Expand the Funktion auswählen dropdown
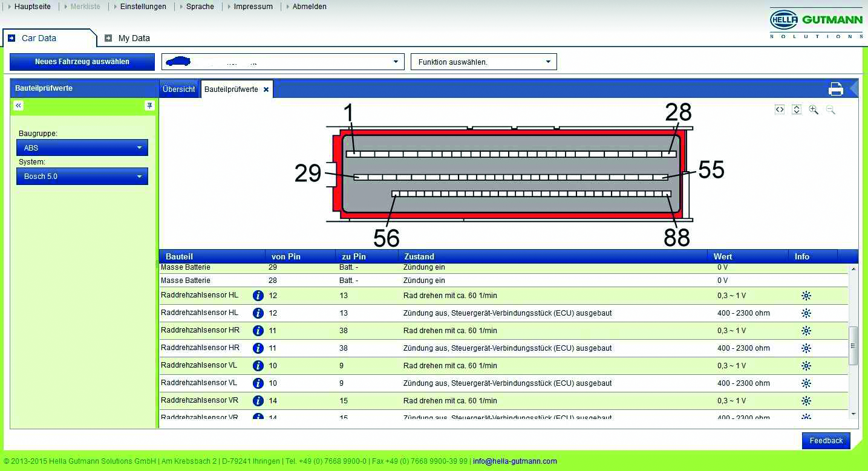Image resolution: width=868 pixels, height=471 pixels. 483,62
